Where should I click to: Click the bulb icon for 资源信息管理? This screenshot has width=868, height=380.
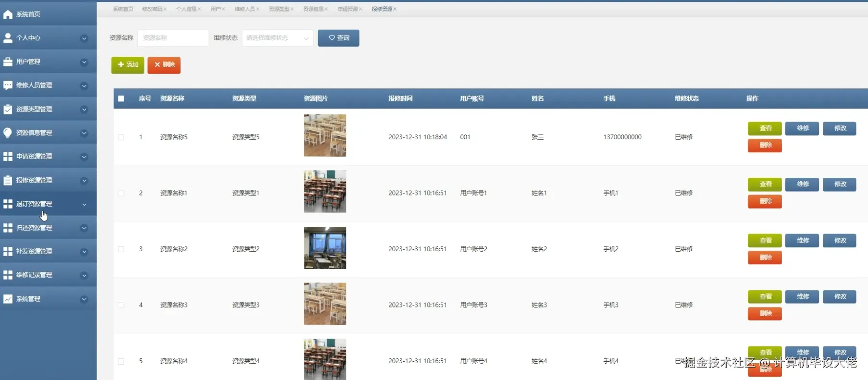click(8, 133)
